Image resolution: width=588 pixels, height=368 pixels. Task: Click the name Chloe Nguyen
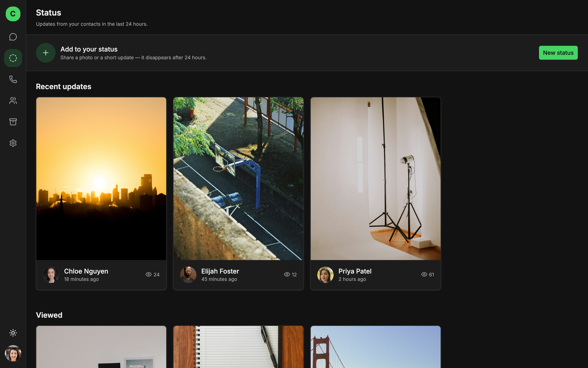tap(86, 271)
